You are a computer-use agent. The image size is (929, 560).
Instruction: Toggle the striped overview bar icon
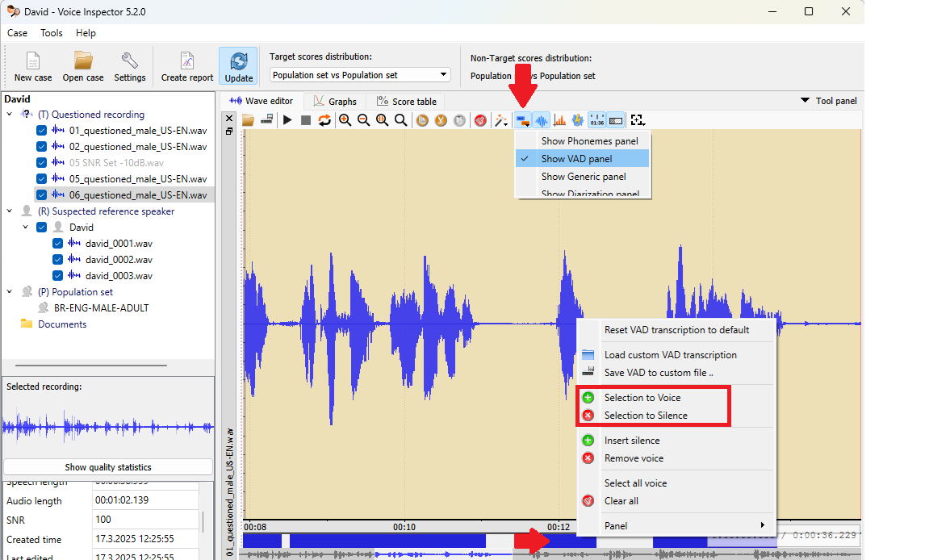[x=616, y=120]
